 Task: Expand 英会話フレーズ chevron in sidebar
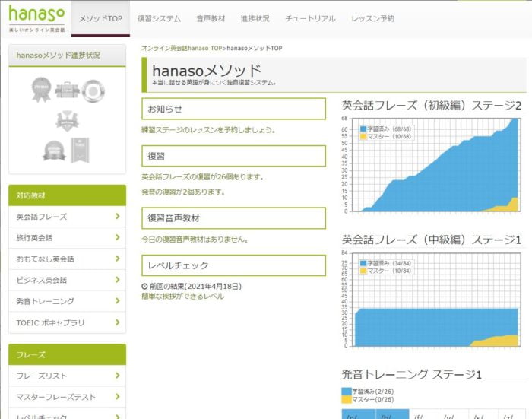117,216
